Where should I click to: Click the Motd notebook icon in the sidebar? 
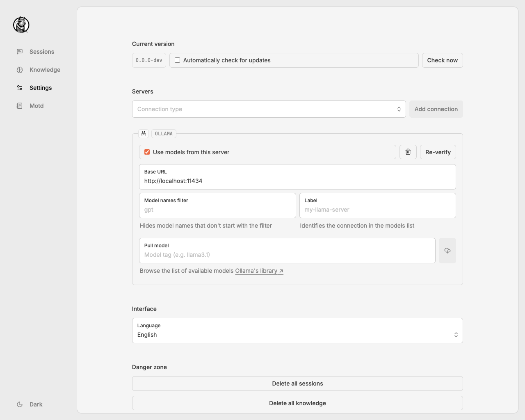[20, 106]
